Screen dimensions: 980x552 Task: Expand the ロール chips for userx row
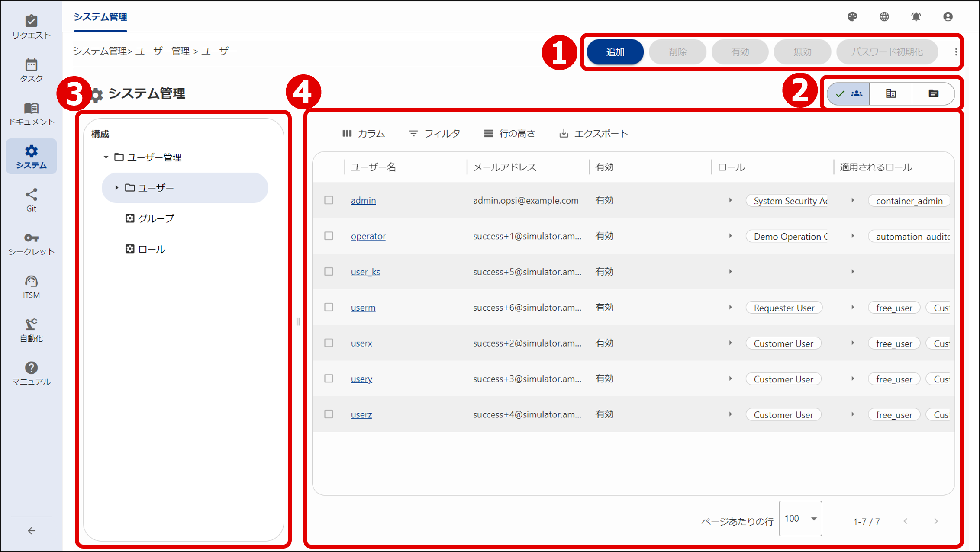click(x=731, y=343)
